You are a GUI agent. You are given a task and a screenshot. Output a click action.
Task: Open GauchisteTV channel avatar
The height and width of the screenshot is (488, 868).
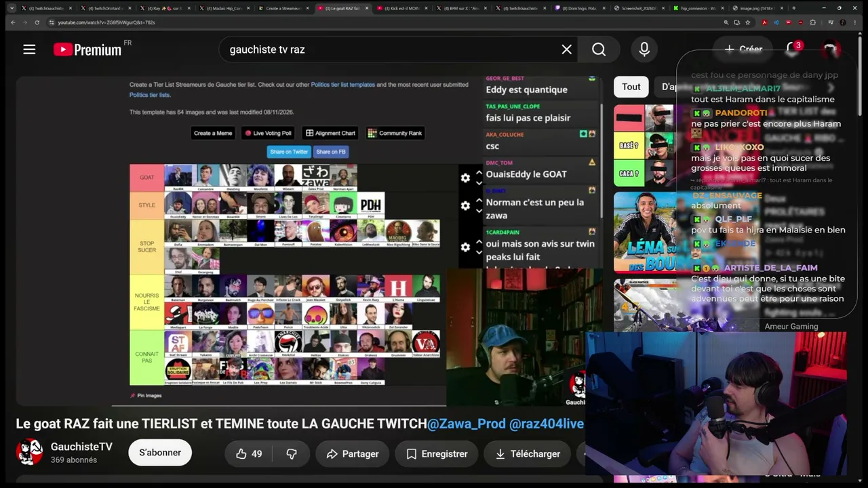29,452
